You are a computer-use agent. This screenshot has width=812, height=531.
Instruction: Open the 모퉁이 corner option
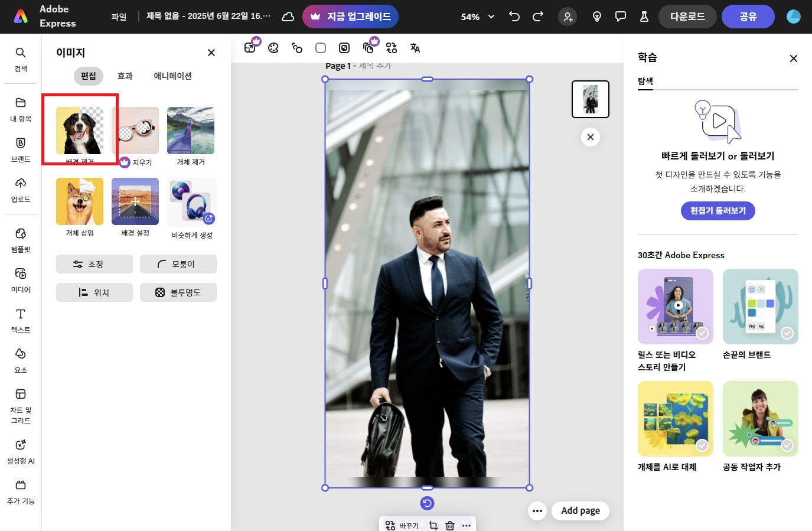pyautogui.click(x=178, y=264)
